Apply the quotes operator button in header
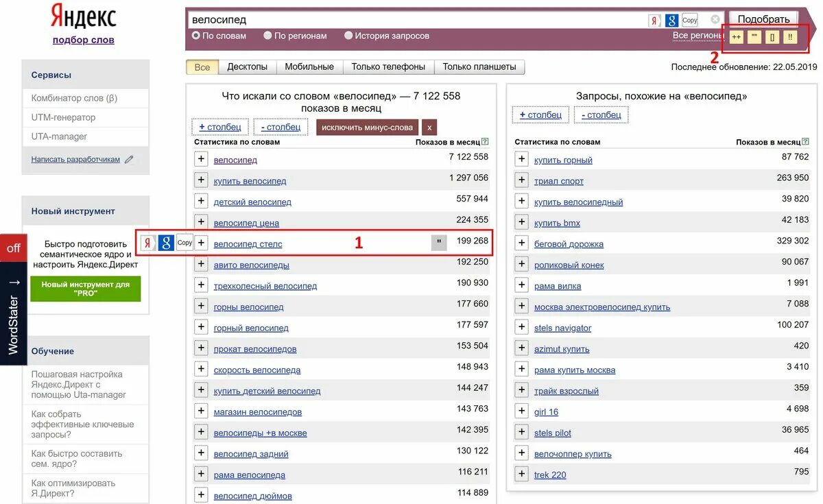Viewport: 823px width, 504px height. pos(754,37)
